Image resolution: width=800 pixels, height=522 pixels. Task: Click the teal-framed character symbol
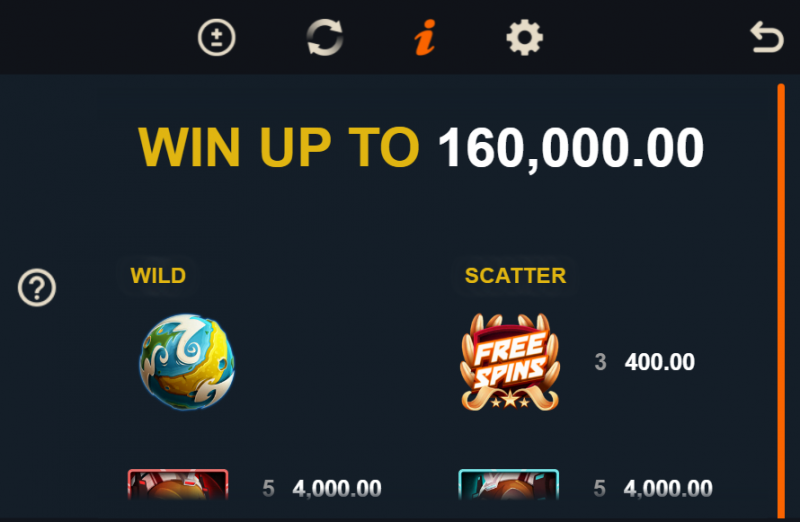point(509,484)
